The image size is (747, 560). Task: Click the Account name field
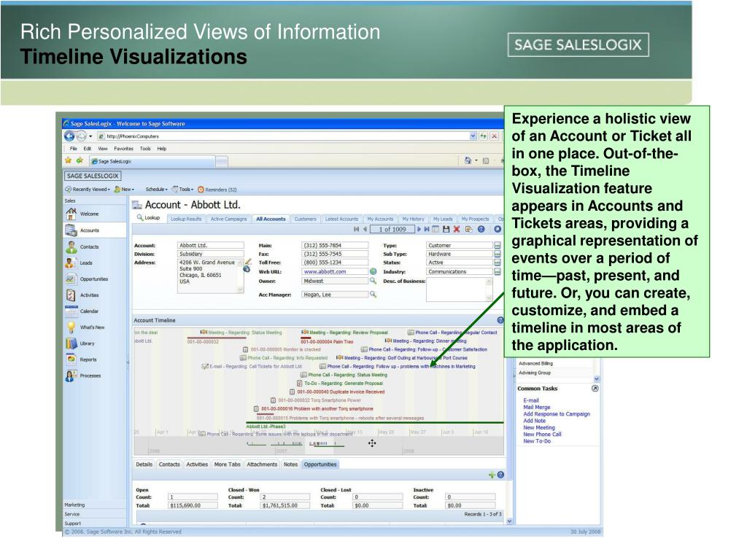[211, 245]
